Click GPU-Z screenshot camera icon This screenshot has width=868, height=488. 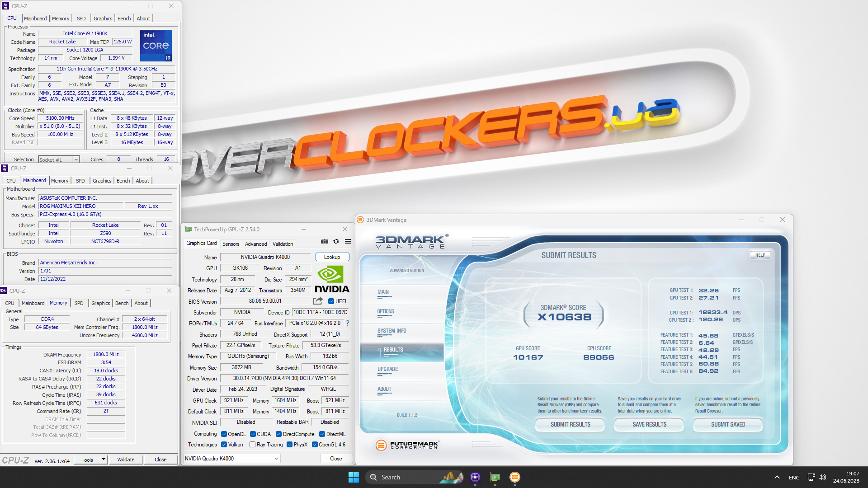324,241
